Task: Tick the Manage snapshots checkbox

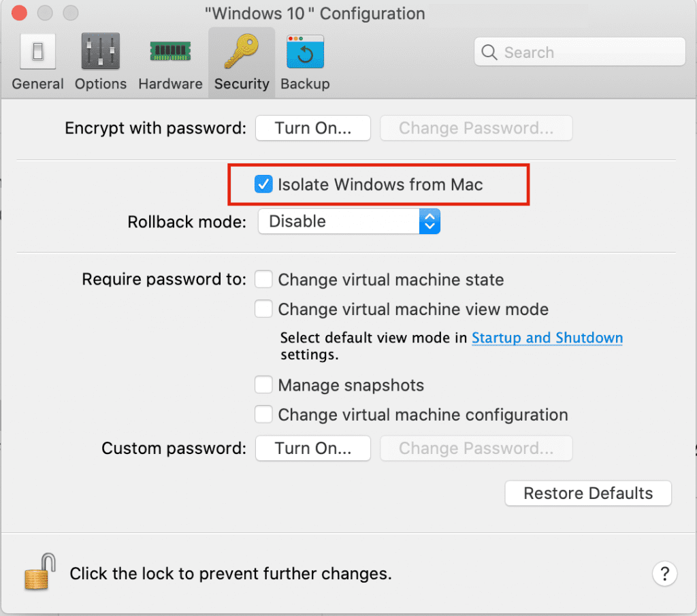Action: [263, 385]
